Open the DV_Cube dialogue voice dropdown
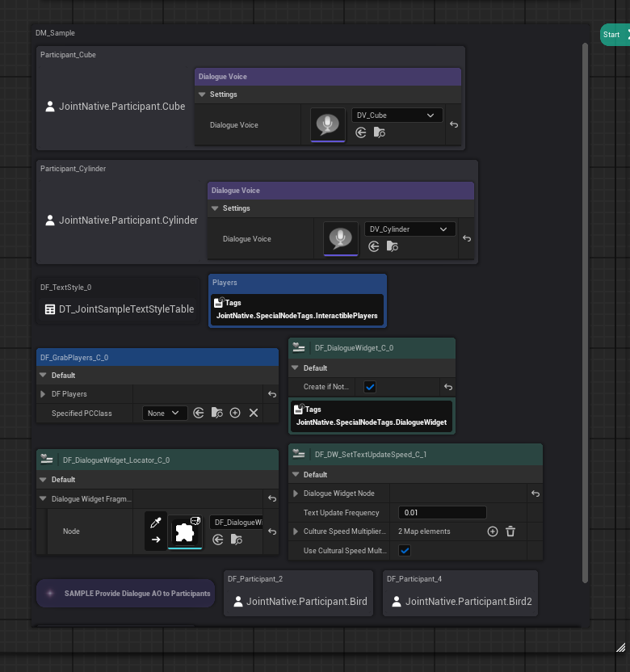 [397, 115]
